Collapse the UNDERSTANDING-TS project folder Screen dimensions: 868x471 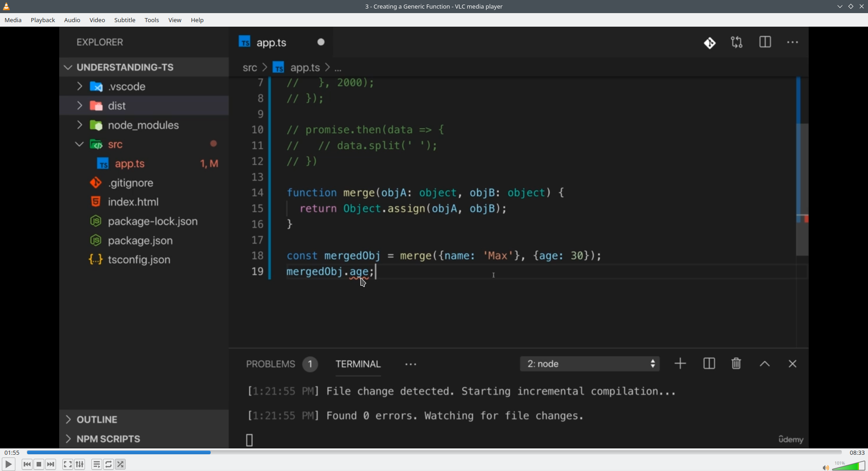[145, 67]
